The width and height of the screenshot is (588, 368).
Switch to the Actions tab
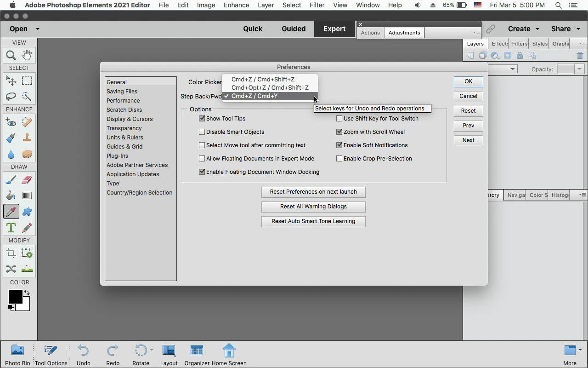tap(370, 33)
